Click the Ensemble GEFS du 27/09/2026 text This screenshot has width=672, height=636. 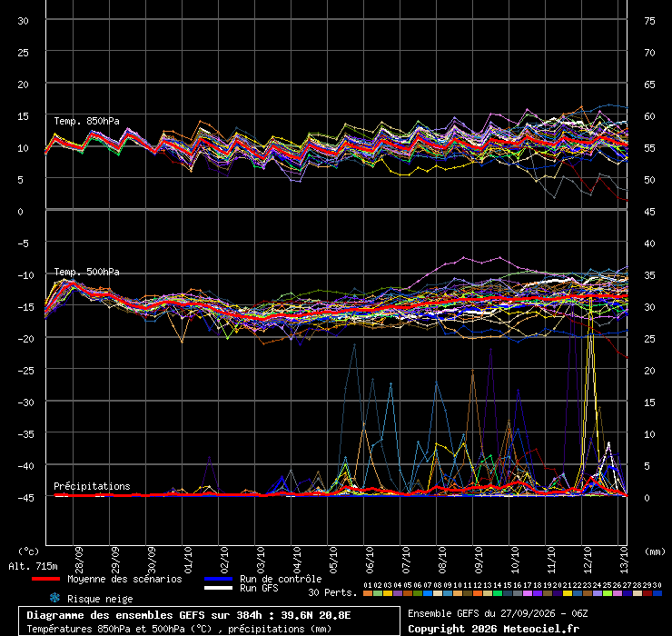click(482, 613)
